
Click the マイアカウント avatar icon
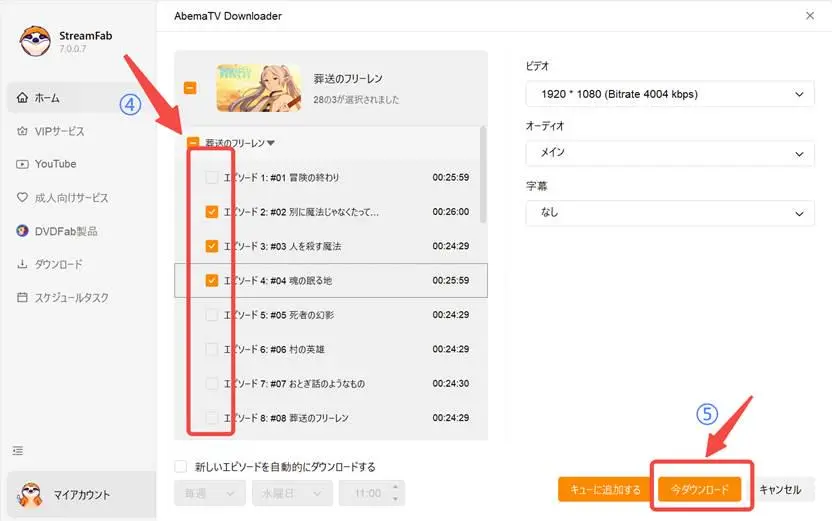pyautogui.click(x=30, y=494)
